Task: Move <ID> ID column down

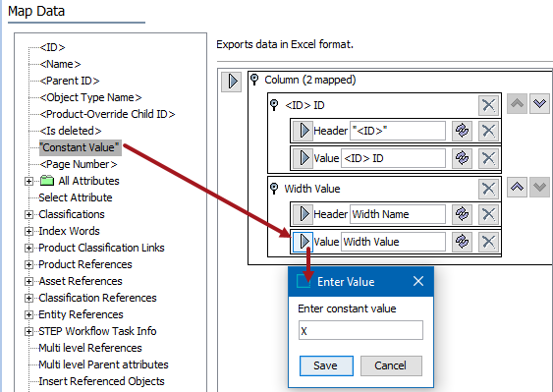Action: 539,103
